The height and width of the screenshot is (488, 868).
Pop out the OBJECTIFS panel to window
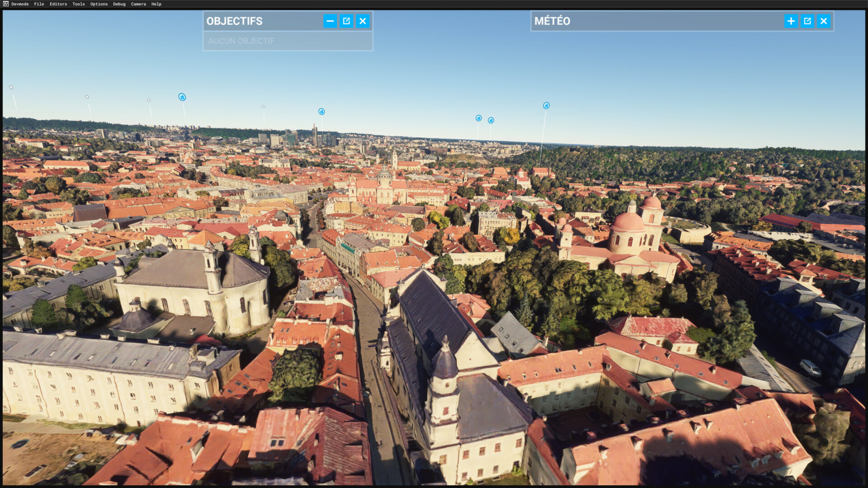[x=346, y=21]
